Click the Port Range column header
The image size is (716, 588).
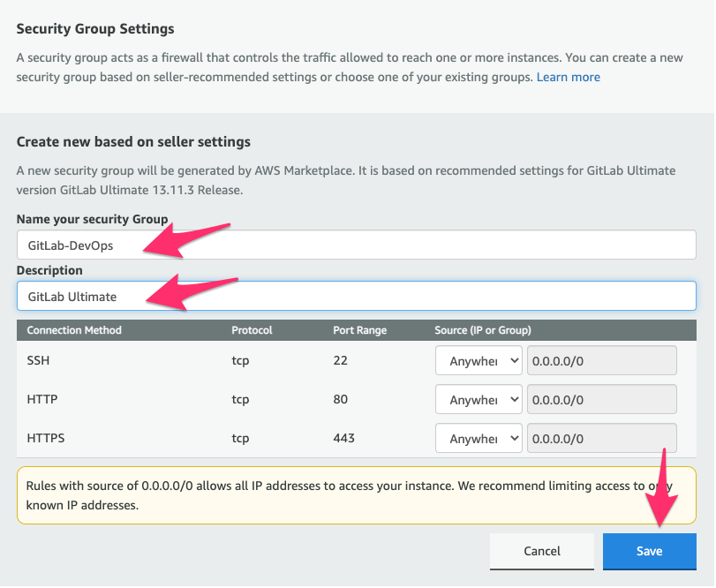pyautogui.click(x=359, y=330)
